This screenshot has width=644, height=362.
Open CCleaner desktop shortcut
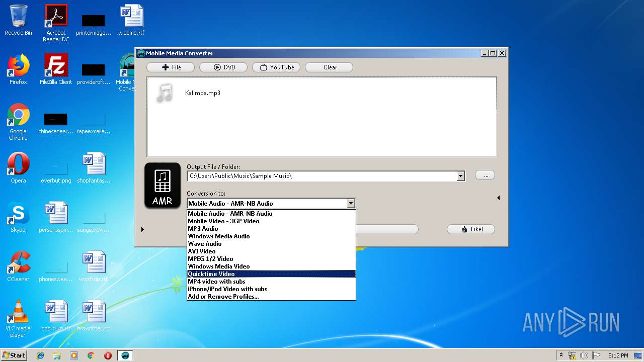[18, 266]
